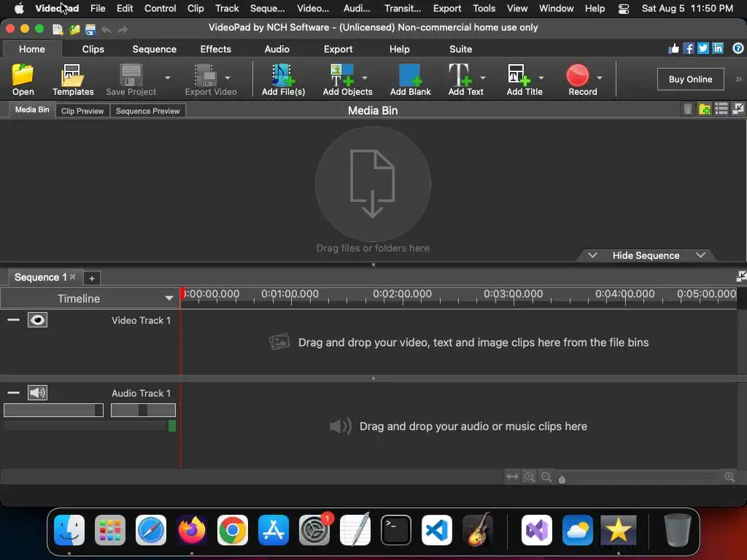Click the Buy Online button
This screenshot has width=747, height=560.
[x=690, y=79]
